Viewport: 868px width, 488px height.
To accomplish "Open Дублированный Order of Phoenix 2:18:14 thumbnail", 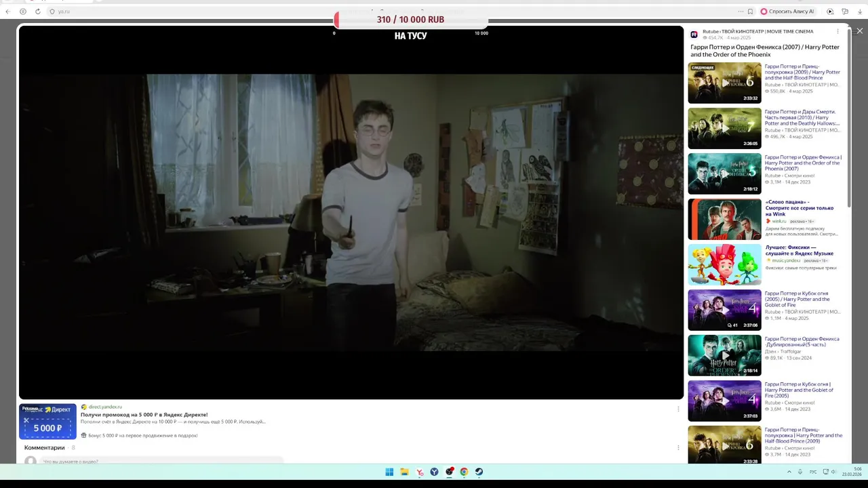I will tap(724, 355).
